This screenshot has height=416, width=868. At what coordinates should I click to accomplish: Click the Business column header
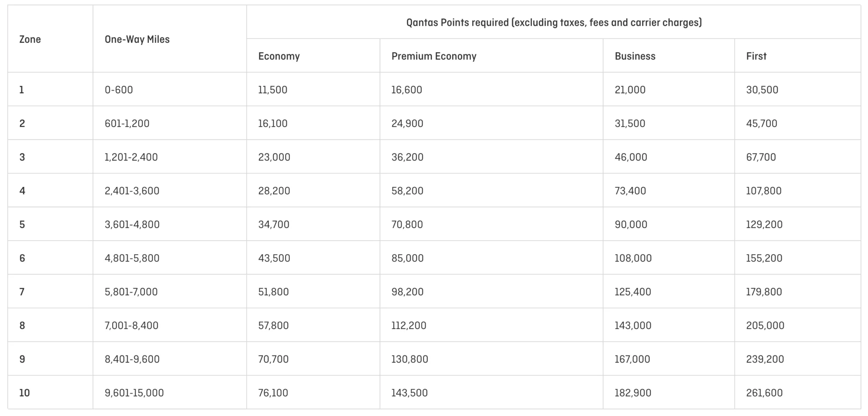(x=635, y=56)
